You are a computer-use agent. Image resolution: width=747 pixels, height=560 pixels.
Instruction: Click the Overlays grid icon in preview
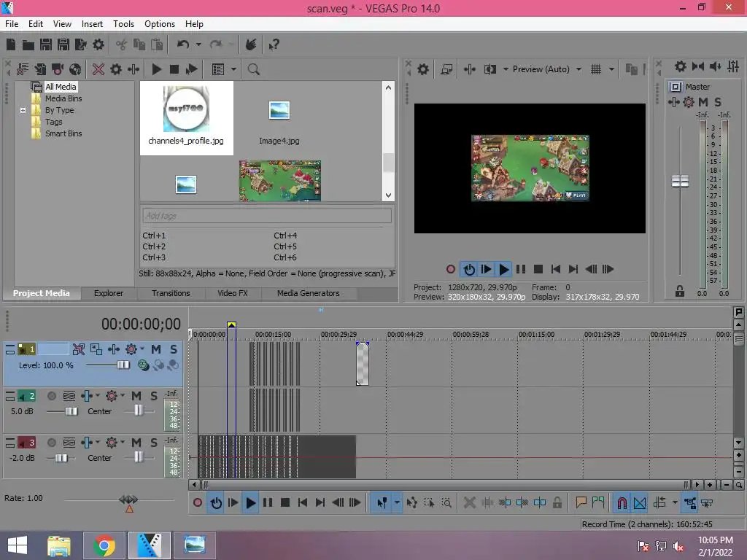(595, 69)
